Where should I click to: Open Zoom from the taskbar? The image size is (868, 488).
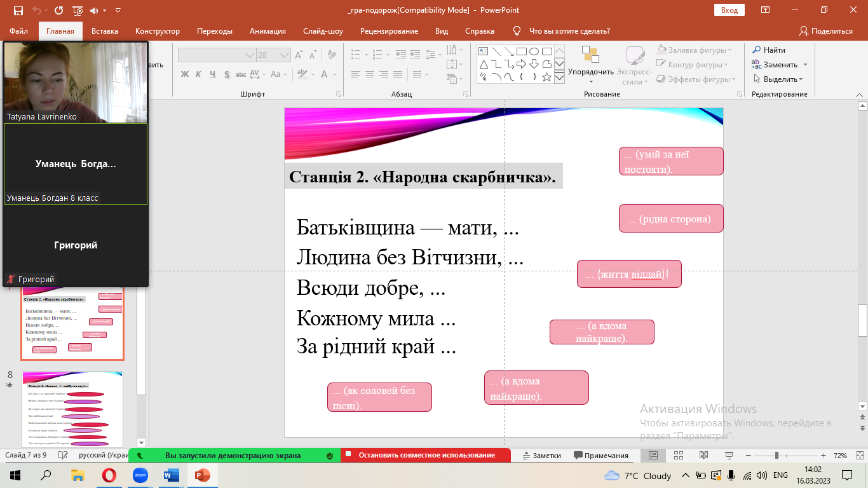point(140,475)
